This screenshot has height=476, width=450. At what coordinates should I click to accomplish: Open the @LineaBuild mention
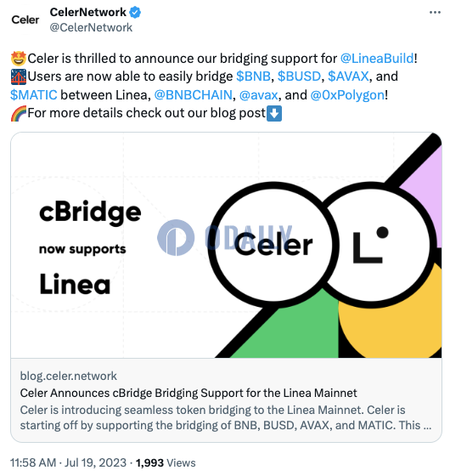377,59
